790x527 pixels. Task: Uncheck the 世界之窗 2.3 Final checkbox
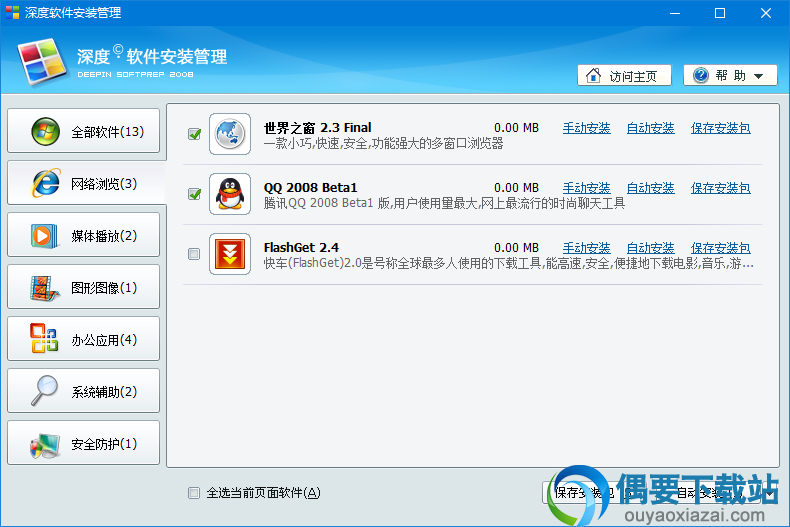(194, 134)
